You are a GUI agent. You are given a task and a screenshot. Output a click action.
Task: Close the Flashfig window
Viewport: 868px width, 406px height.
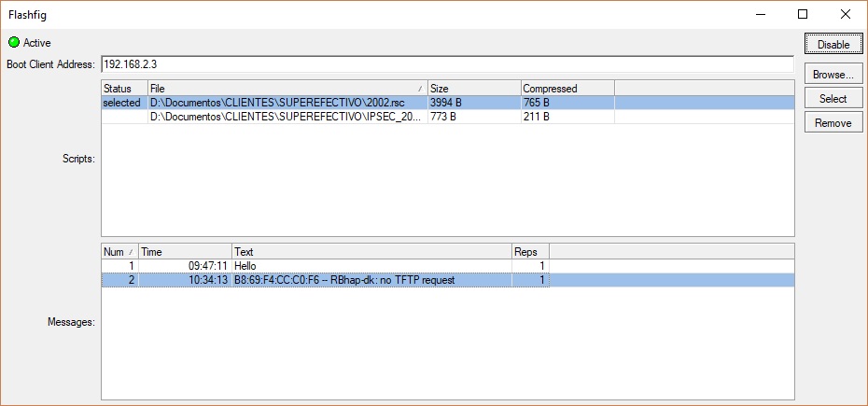point(846,14)
